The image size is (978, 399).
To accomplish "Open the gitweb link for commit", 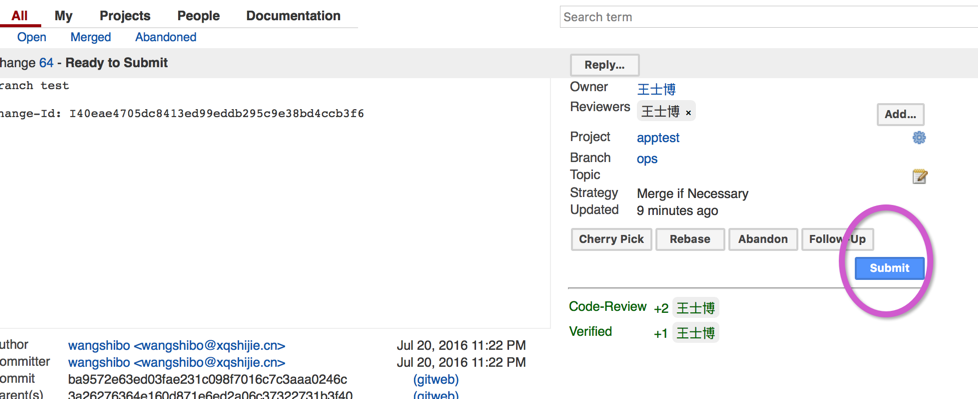I will pyautogui.click(x=435, y=380).
